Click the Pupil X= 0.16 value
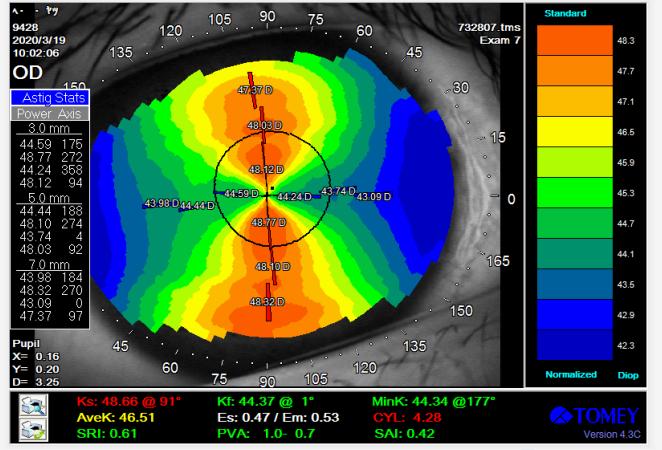Image resolution: width=662 pixels, height=450 pixels. pos(36,357)
